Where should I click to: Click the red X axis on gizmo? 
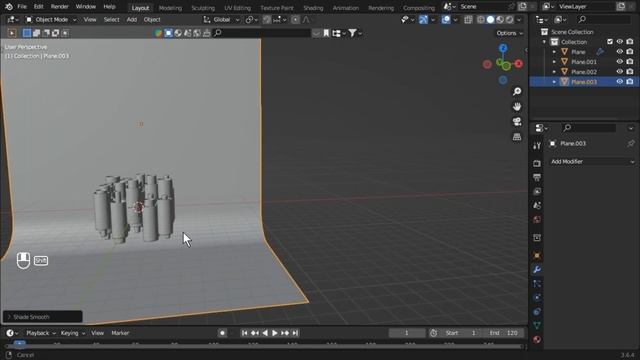518,64
